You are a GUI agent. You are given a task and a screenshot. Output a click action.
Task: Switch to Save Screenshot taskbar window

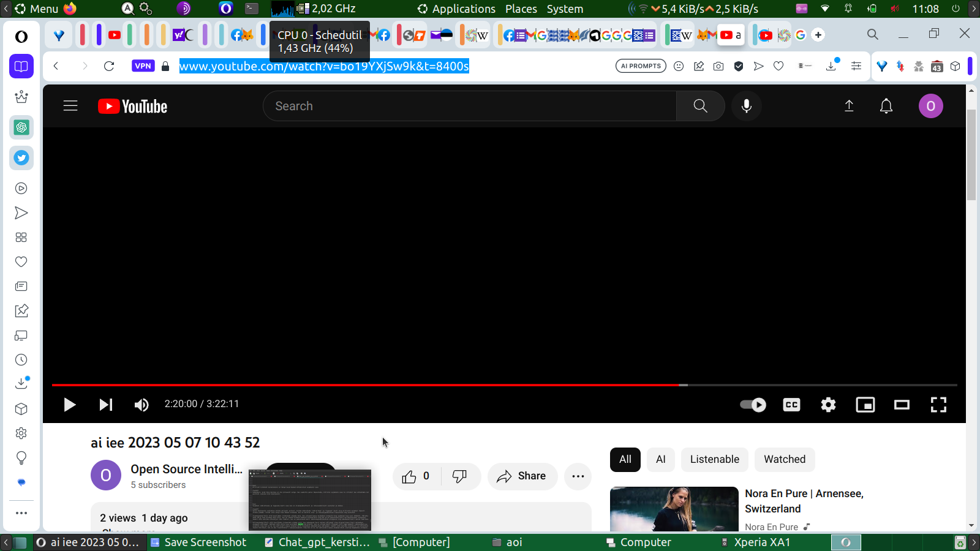[198, 542]
